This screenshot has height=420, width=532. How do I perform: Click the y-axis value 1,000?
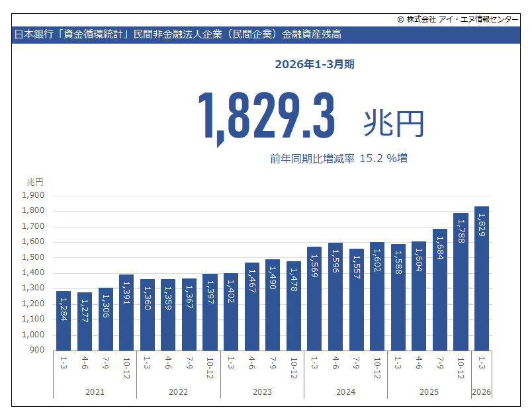click(33, 335)
